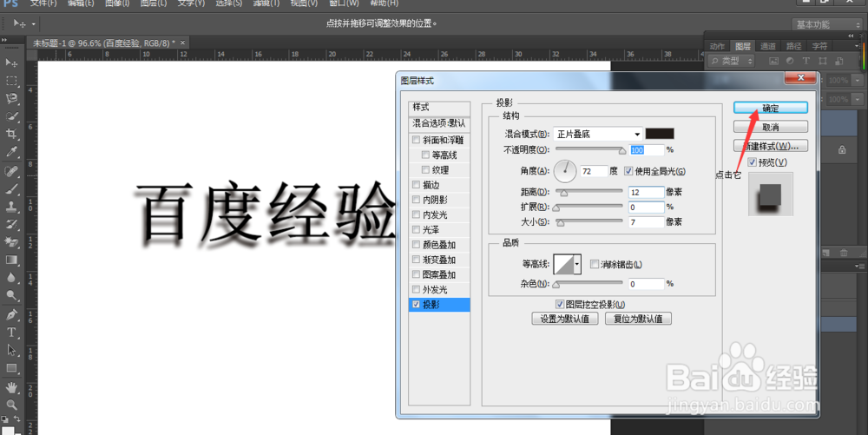
Task: Filter layers by smart object icon
Action: click(839, 61)
